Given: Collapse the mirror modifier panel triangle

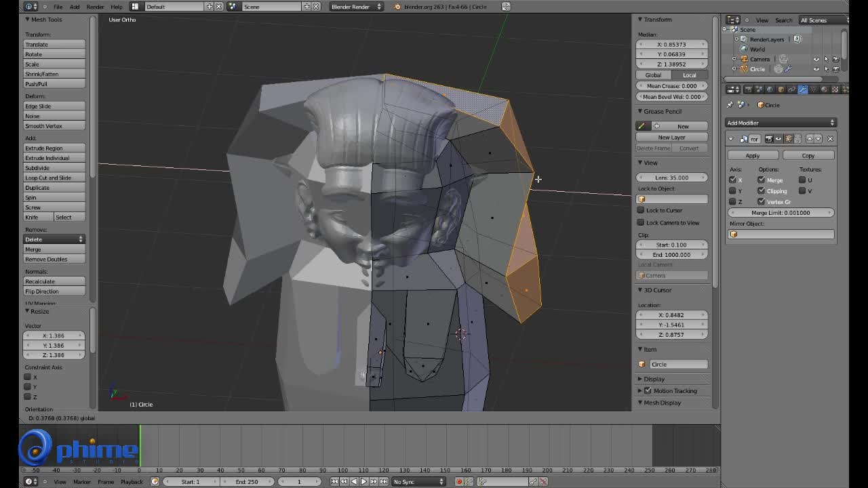Looking at the screenshot, I should pyautogui.click(x=731, y=139).
